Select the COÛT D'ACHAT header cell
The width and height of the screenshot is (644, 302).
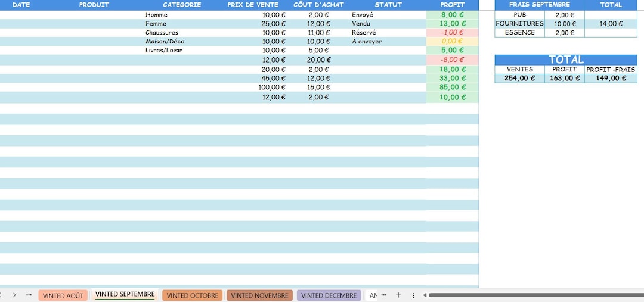318,5
